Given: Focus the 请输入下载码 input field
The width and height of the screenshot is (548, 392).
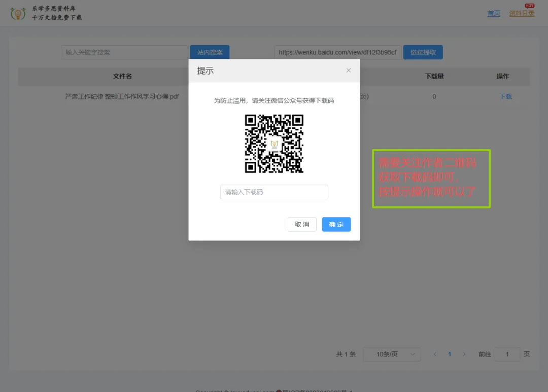Looking at the screenshot, I should 274,192.
